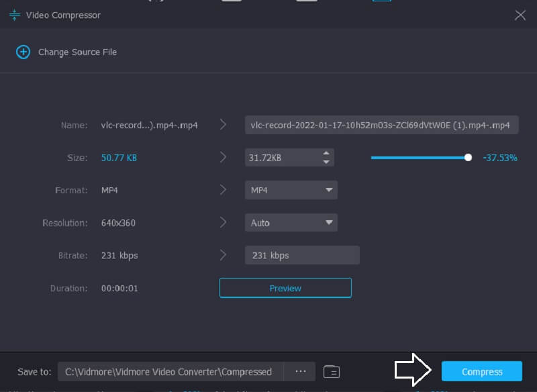Click the chevron next to the Name row
537x392 pixels.
224,125
